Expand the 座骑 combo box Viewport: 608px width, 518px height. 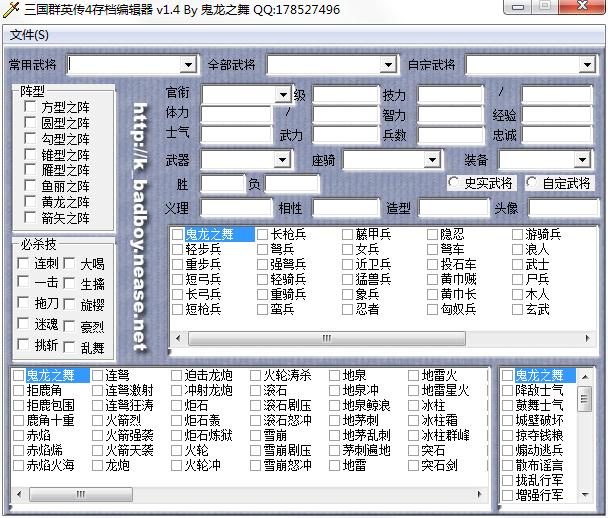click(x=432, y=160)
